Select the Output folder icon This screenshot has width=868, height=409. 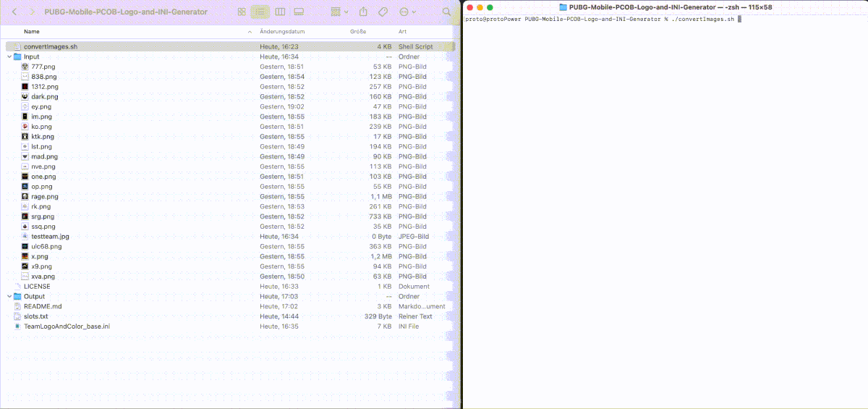[17, 296]
